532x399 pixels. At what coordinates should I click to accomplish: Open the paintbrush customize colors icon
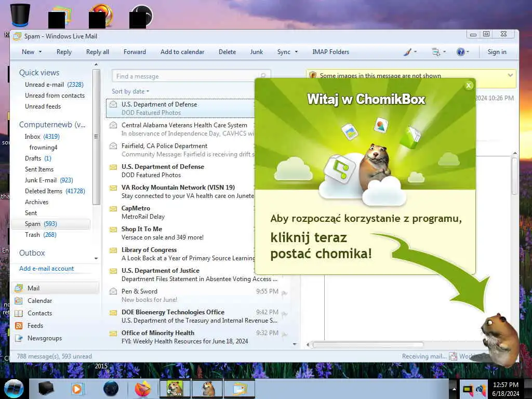[407, 52]
